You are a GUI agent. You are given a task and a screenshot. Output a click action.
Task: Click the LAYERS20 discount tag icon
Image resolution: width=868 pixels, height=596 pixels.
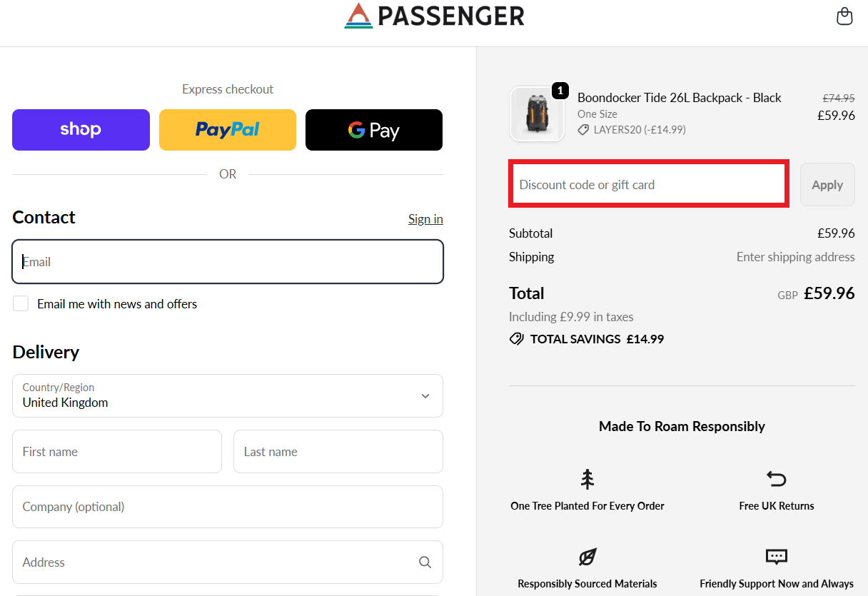(583, 129)
